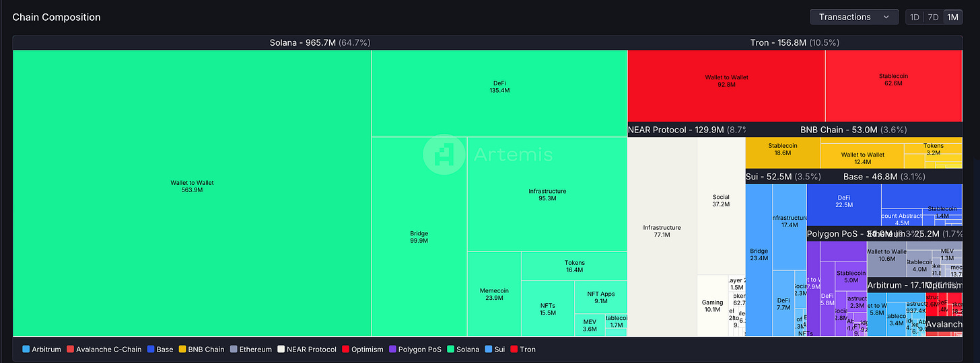Open the Transactions metric dropdown
980x363 pixels.
pos(854,17)
